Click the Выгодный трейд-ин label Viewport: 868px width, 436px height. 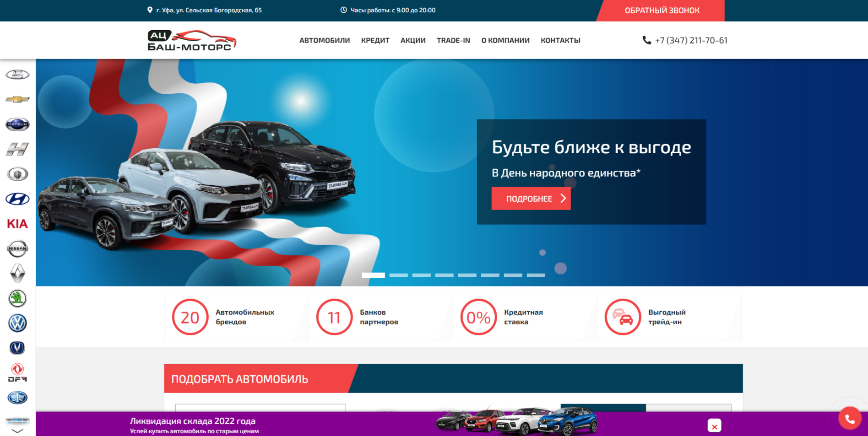coord(667,317)
